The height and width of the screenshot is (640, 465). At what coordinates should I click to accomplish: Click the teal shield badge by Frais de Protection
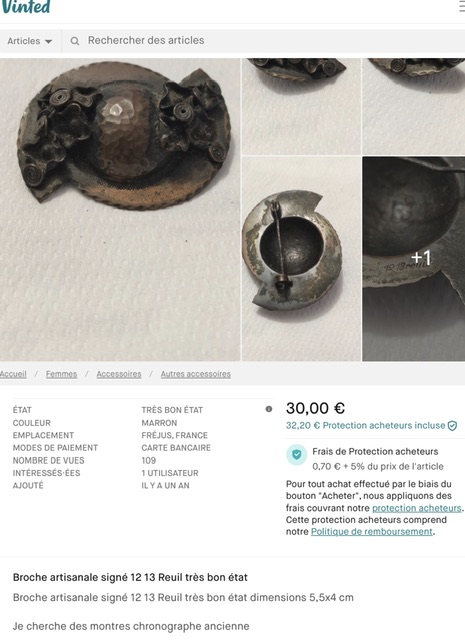[297, 454]
